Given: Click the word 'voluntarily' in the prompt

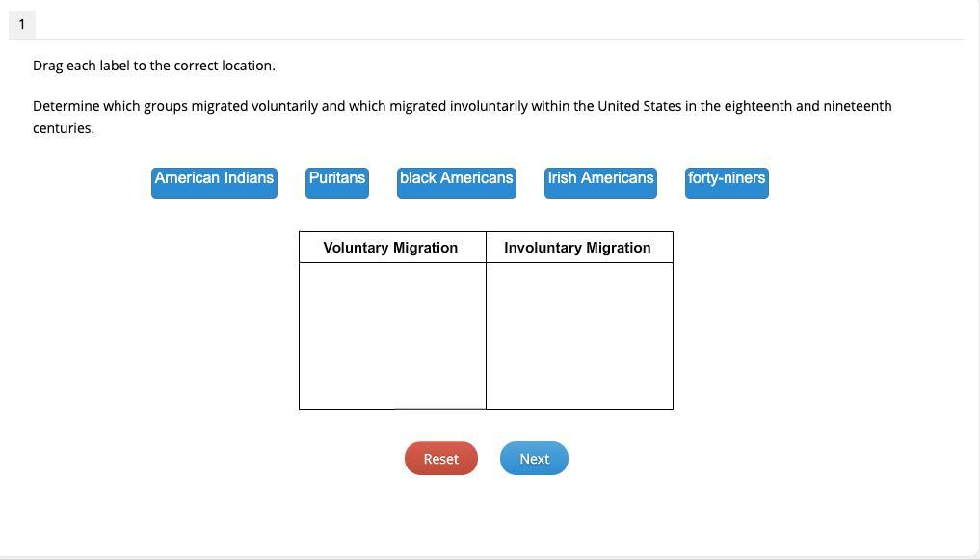Looking at the screenshot, I should 285,106.
